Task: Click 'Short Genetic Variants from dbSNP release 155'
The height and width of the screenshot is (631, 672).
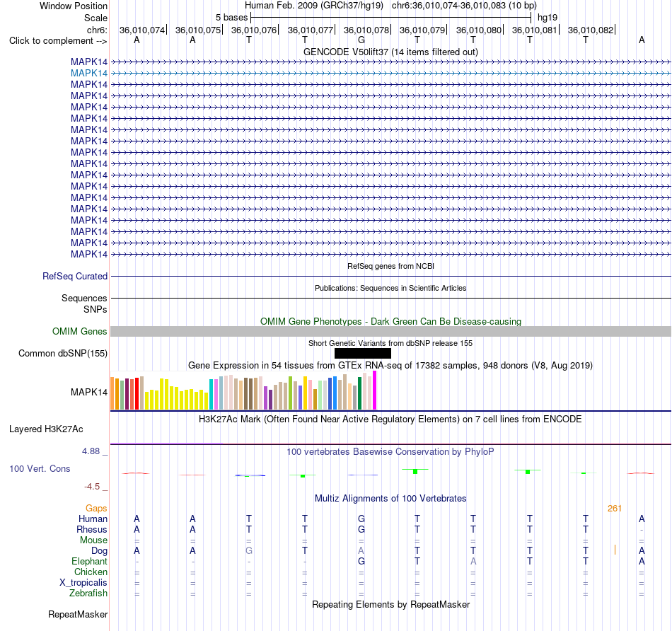Action: (390, 343)
